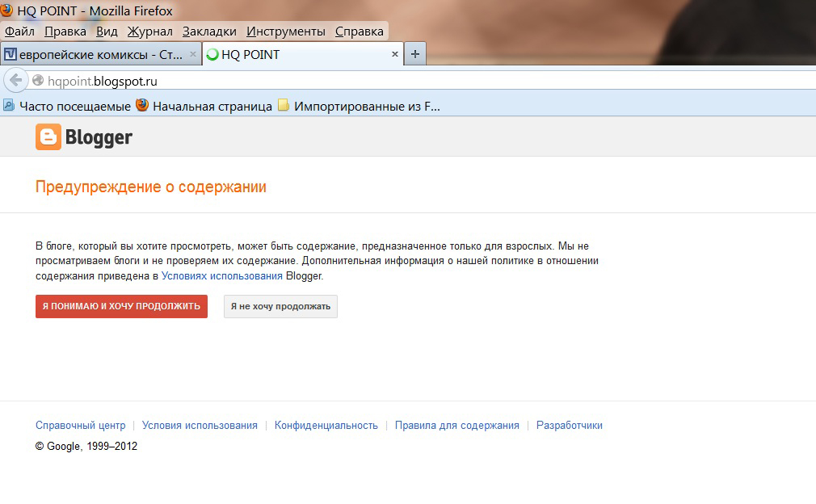
Task: Switch to the европейские комиксы tab
Action: [101, 54]
